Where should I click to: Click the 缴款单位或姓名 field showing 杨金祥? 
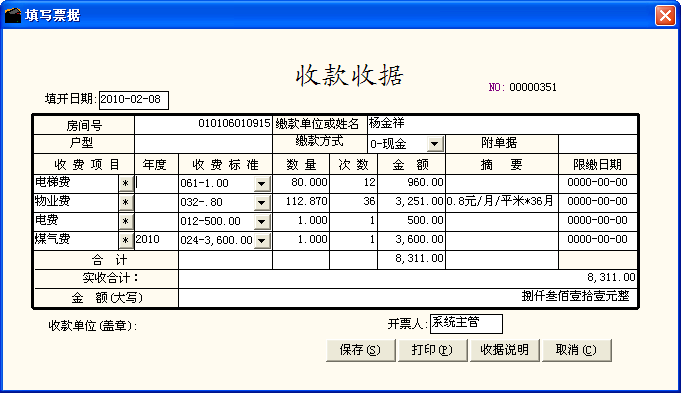pos(502,124)
